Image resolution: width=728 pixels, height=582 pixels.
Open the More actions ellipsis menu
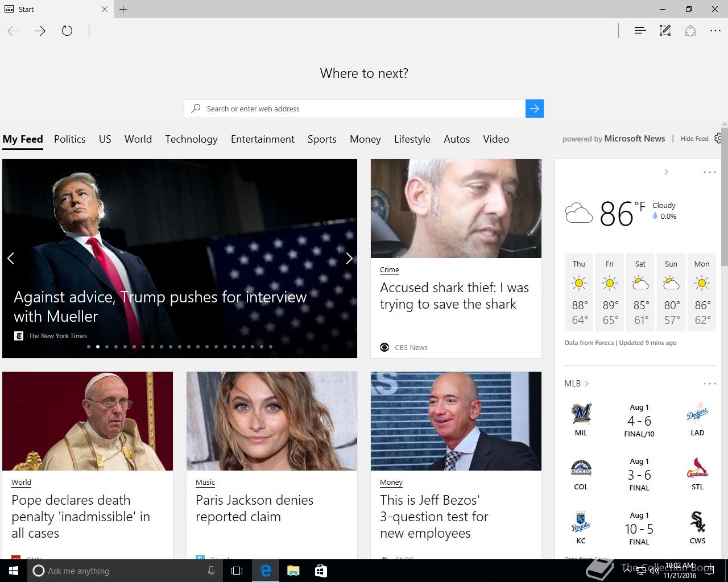(x=715, y=31)
